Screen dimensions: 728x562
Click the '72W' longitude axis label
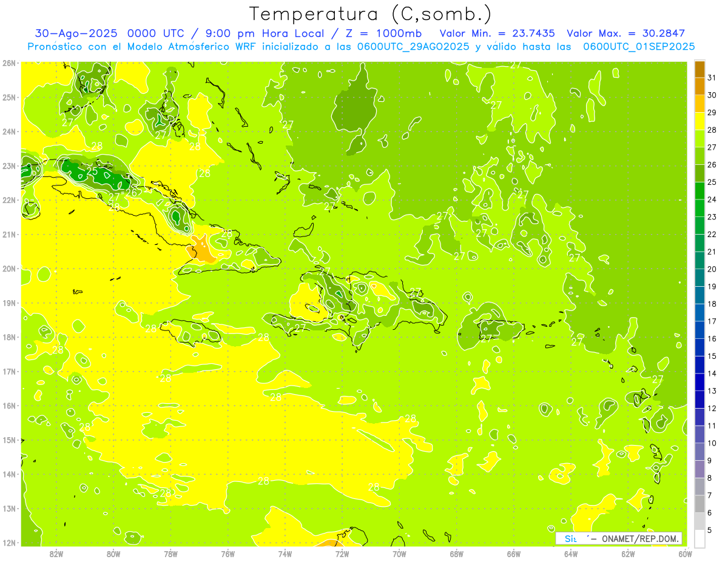click(342, 553)
